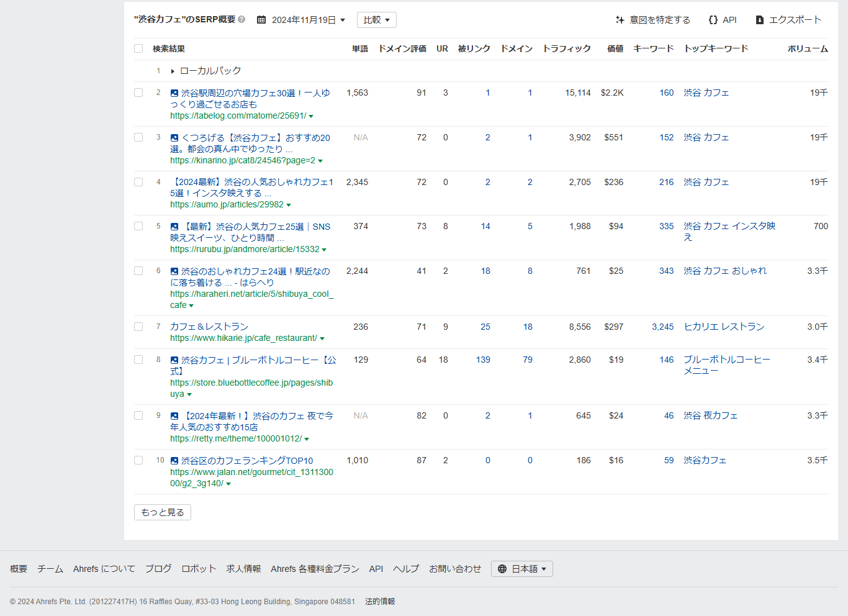Open Ahrefs 各種料金プラン footer item
The image size is (848, 616).
pos(315,569)
